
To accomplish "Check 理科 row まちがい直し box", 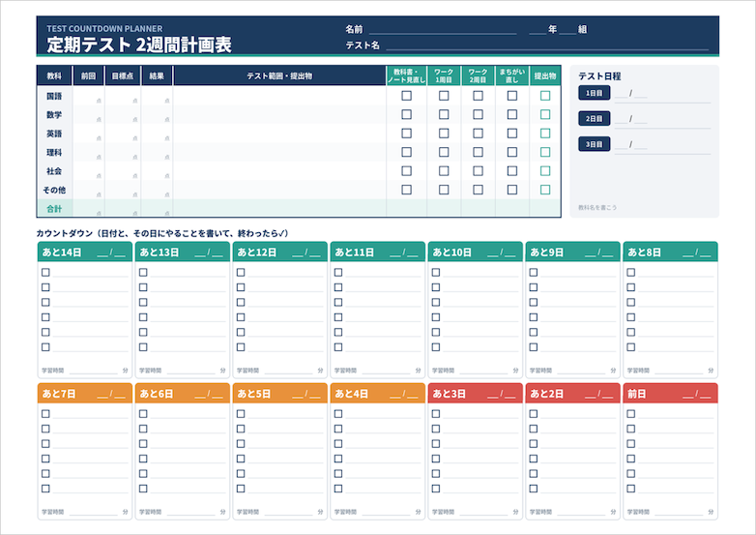I will point(512,152).
